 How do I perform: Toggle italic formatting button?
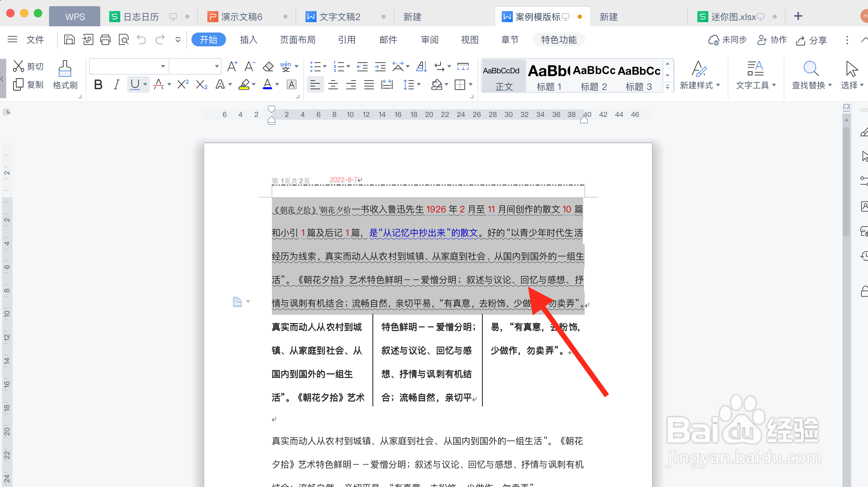117,85
